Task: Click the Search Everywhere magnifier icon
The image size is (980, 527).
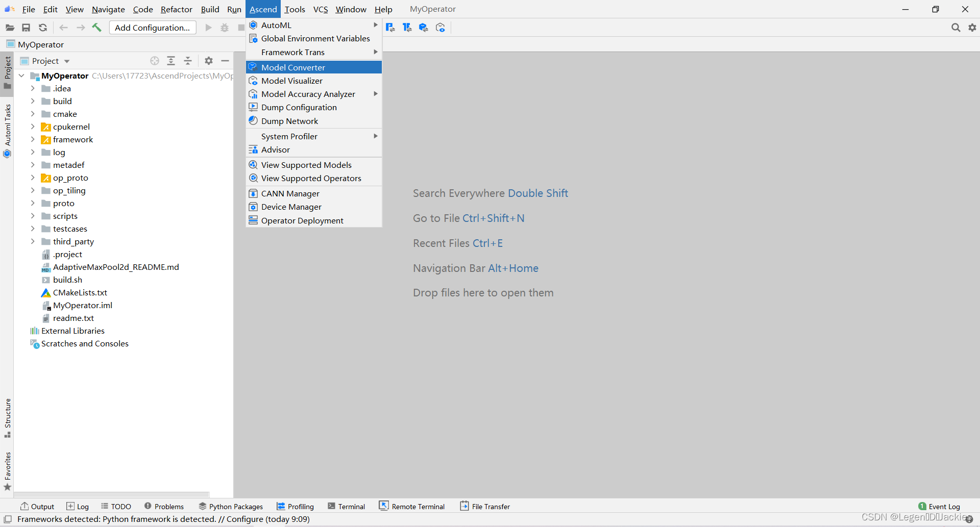Action: point(955,28)
